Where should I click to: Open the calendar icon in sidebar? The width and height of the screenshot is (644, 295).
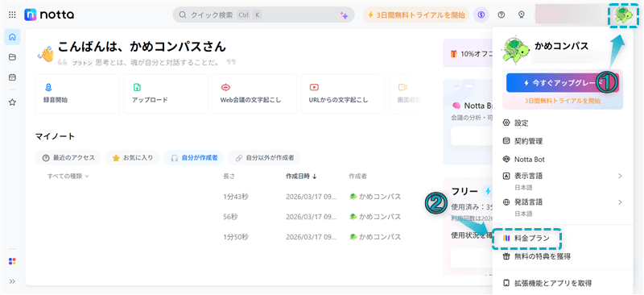tap(12, 77)
